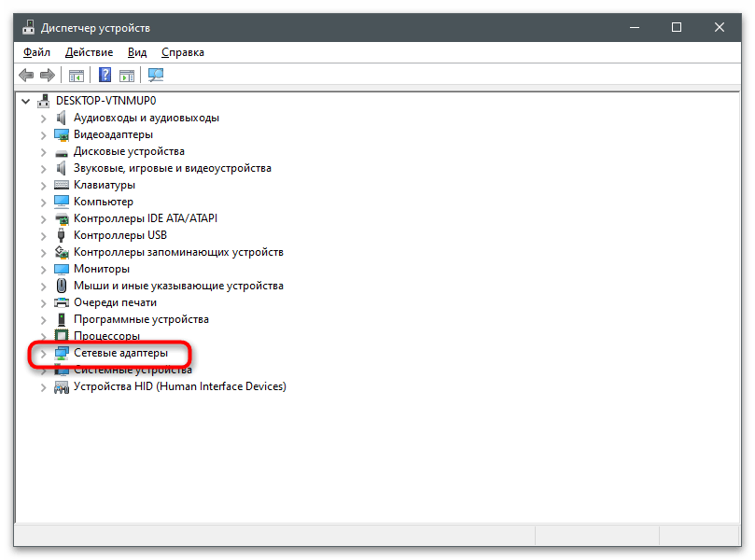The image size is (755, 560).
Task: Click the Device Manager title bar icon
Action: coord(29,27)
